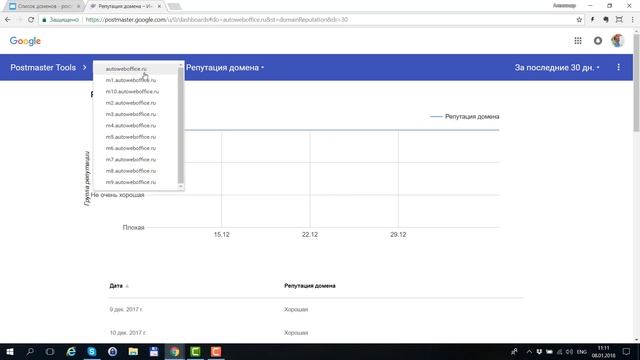Click the Evernote extension icon
Viewport: 640px width, 360px height.
click(606, 20)
